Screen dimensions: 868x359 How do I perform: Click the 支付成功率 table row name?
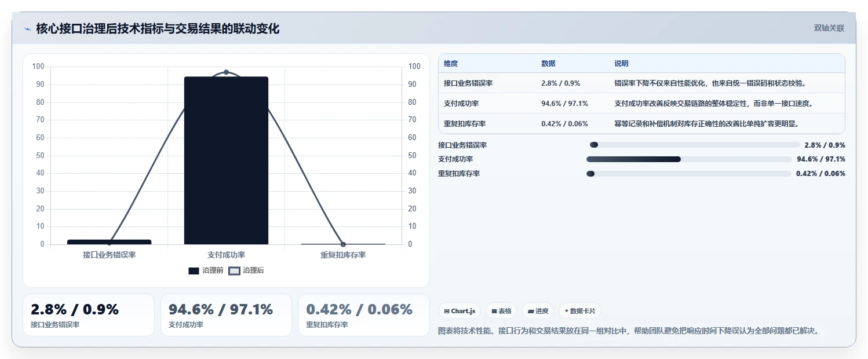pos(461,104)
